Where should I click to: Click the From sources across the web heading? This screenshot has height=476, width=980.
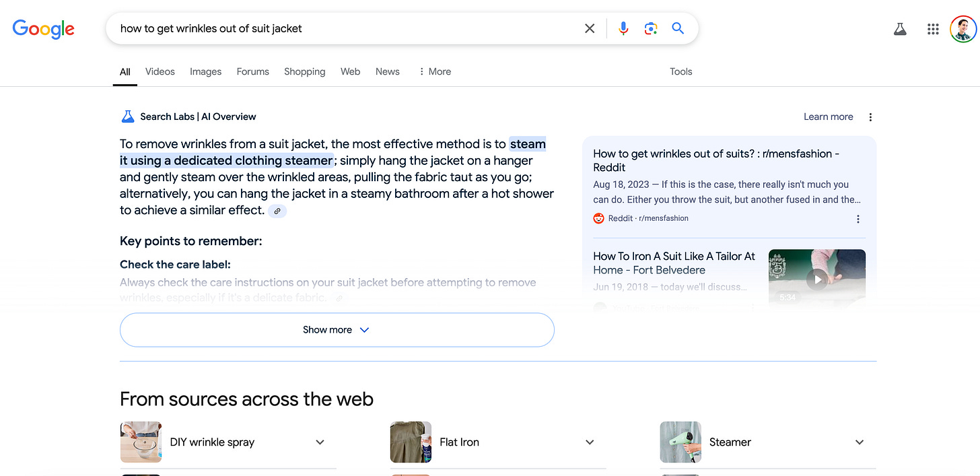coord(246,399)
